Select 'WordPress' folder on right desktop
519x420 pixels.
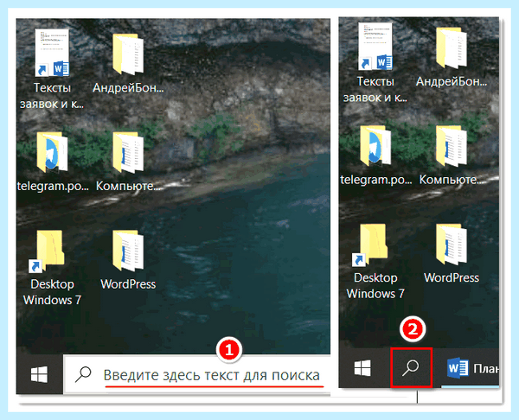[452, 254]
